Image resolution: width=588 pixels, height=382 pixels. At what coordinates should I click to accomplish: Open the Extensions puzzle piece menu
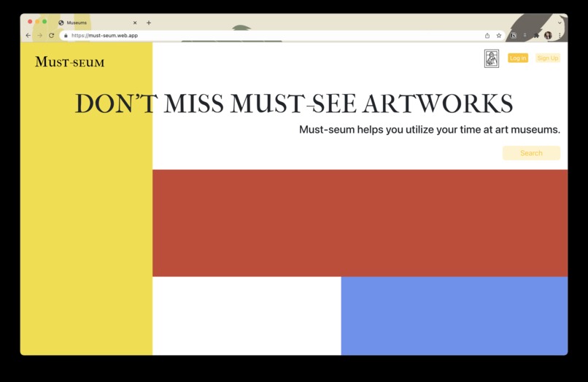coord(537,36)
